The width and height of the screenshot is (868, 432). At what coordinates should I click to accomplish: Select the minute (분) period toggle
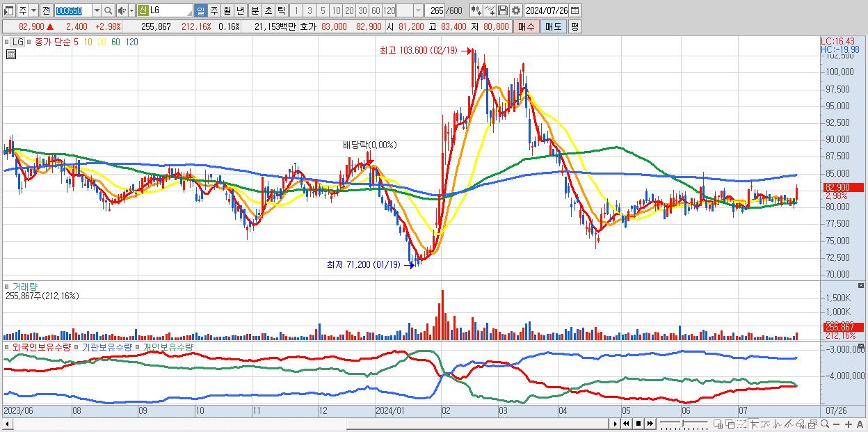point(255,10)
